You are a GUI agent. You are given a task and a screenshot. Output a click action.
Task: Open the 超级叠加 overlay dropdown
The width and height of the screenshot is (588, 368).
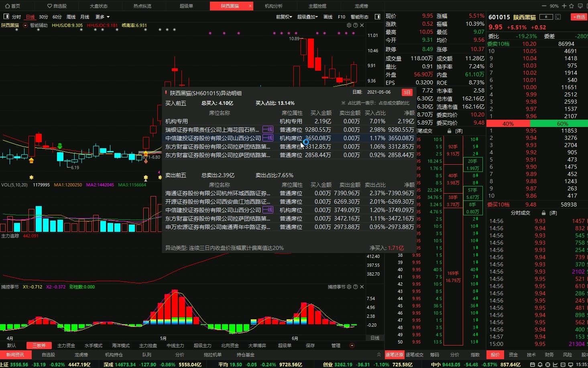[x=307, y=17]
